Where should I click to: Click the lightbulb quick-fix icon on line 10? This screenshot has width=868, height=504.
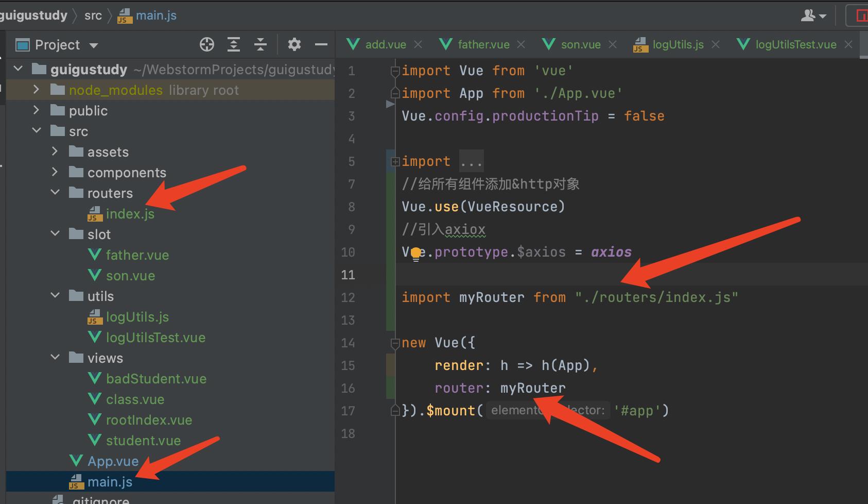[x=416, y=254]
